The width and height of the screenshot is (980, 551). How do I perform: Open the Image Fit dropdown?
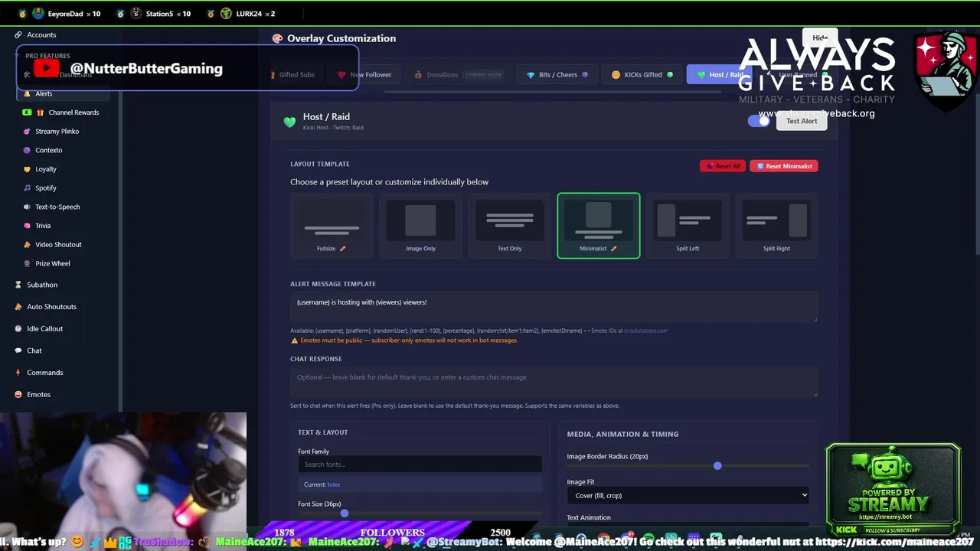click(x=688, y=496)
